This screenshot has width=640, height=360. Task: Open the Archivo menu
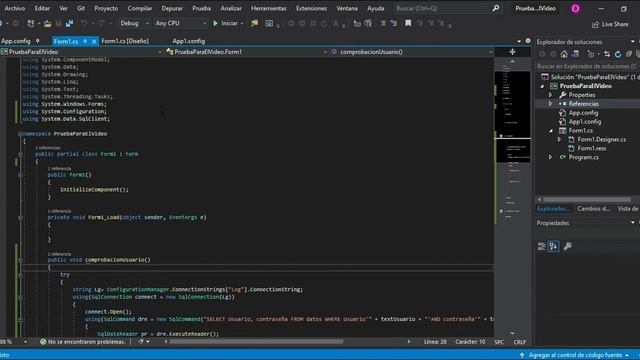15,8
